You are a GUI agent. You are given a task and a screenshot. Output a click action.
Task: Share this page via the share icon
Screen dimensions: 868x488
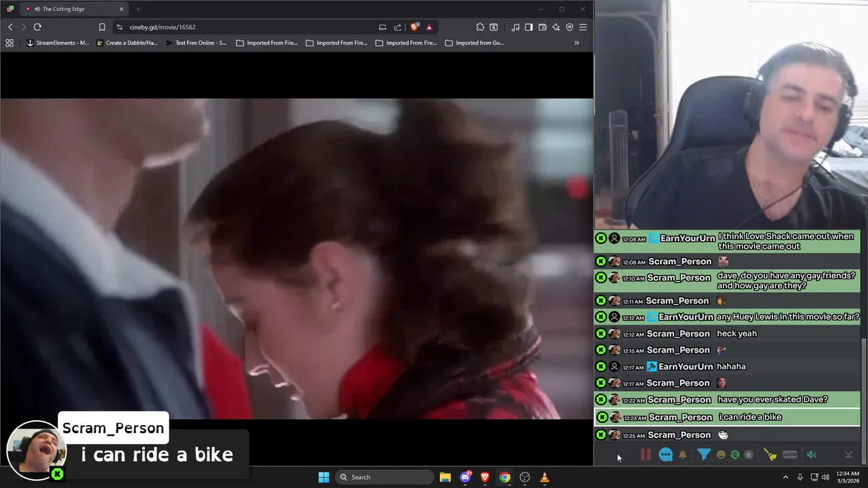pyautogui.click(x=398, y=27)
